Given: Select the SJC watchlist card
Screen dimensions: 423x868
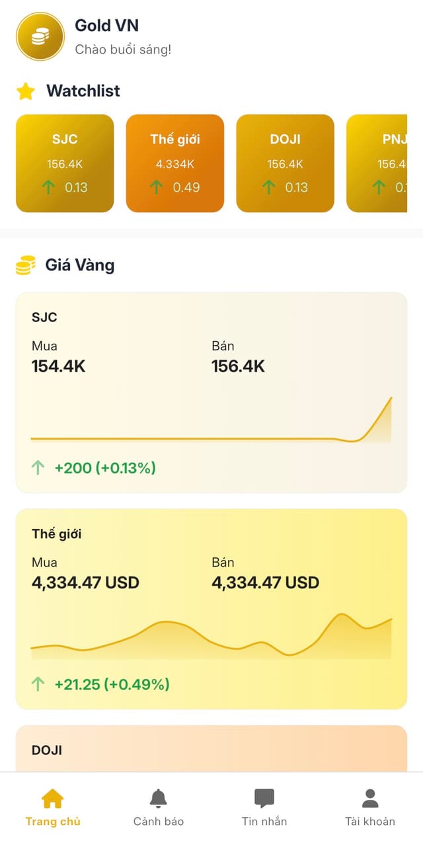Looking at the screenshot, I should click(x=65, y=163).
